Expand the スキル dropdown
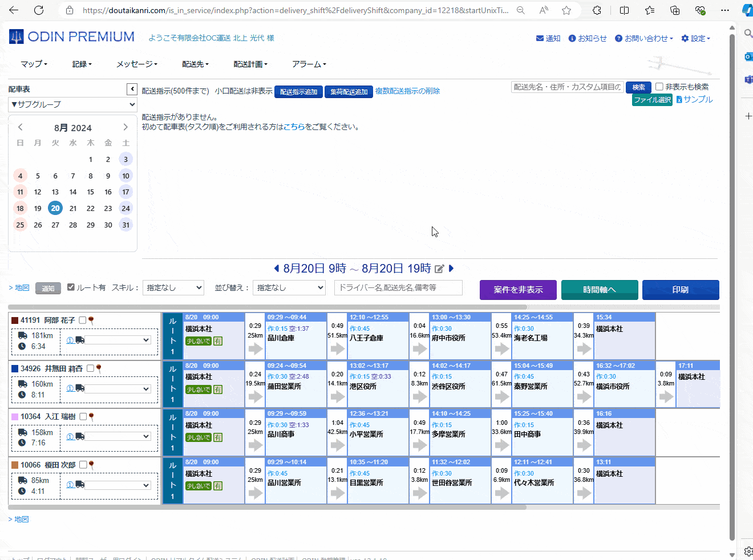 pyautogui.click(x=173, y=288)
